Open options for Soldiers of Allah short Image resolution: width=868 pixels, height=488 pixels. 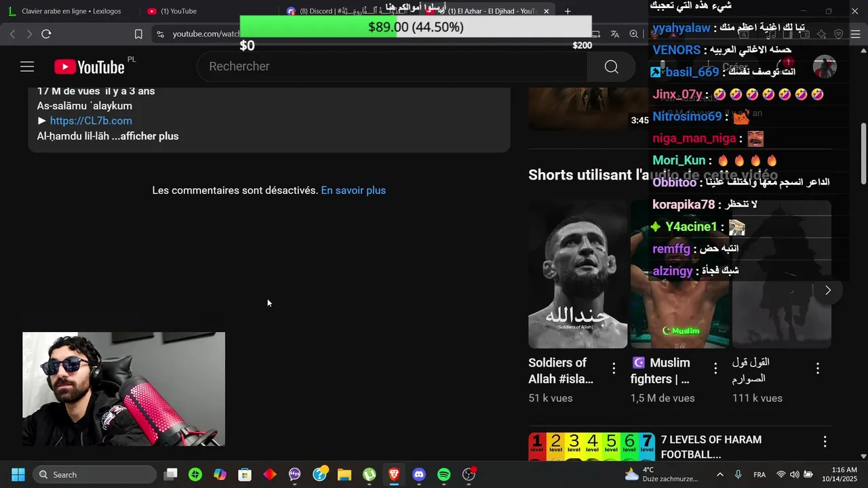(x=614, y=368)
